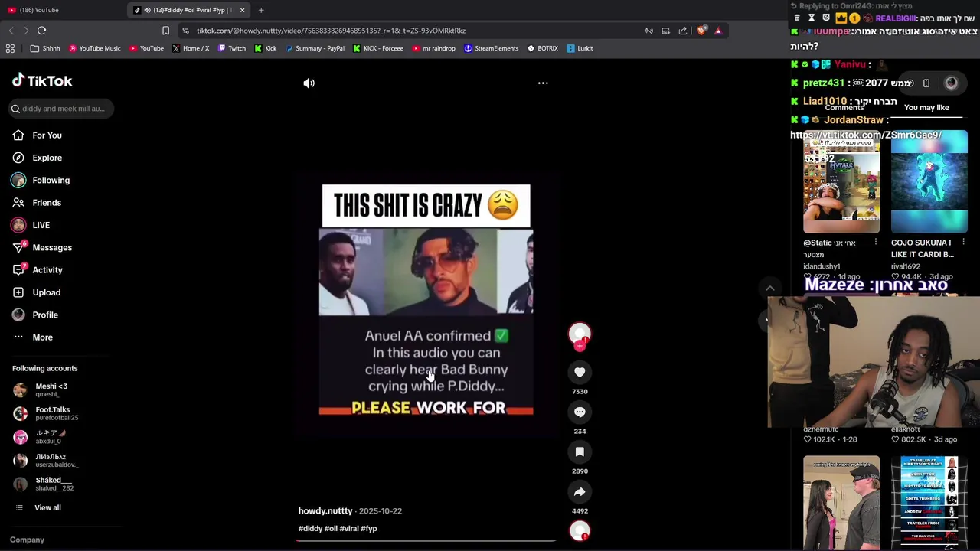Open the browser apps grid icon
This screenshot has width=980, height=551.
point(10,48)
